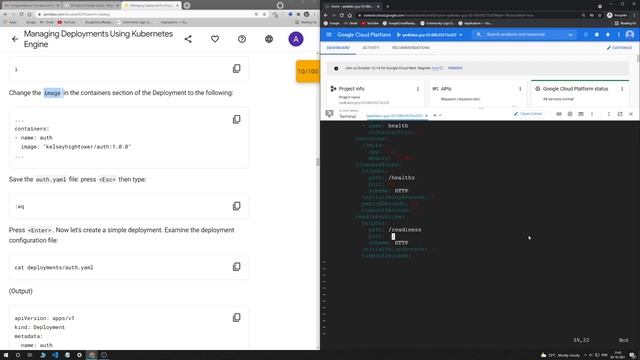Switch to the Dashboard tab
The image size is (640, 360).
(338, 48)
